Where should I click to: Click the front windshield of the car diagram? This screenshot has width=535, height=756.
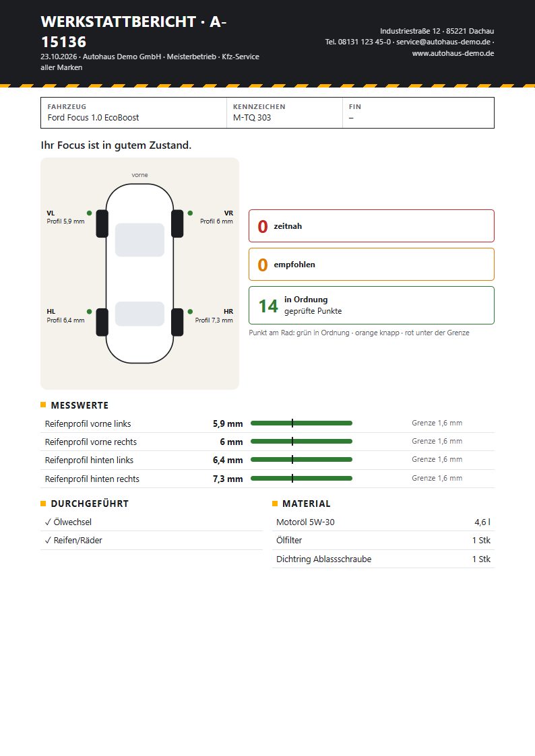[x=140, y=240]
